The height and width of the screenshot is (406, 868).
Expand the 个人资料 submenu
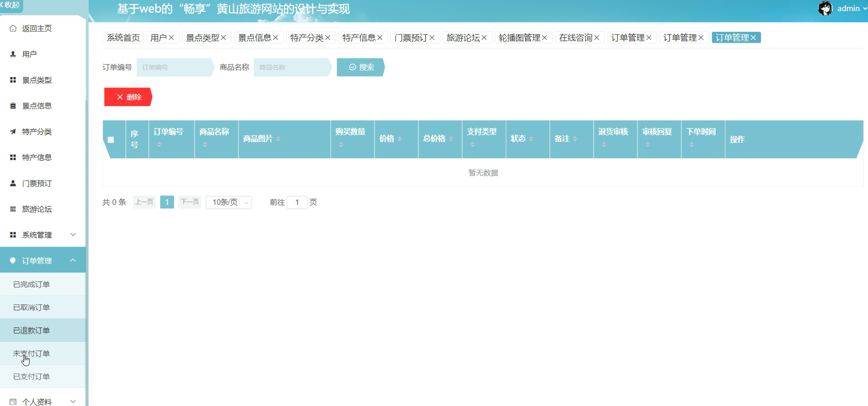click(x=73, y=401)
